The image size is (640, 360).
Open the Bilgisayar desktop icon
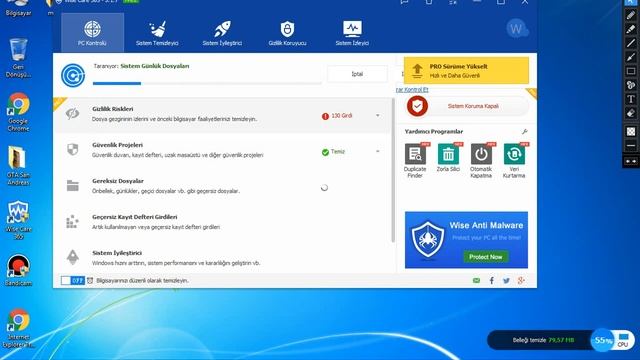[18, 8]
